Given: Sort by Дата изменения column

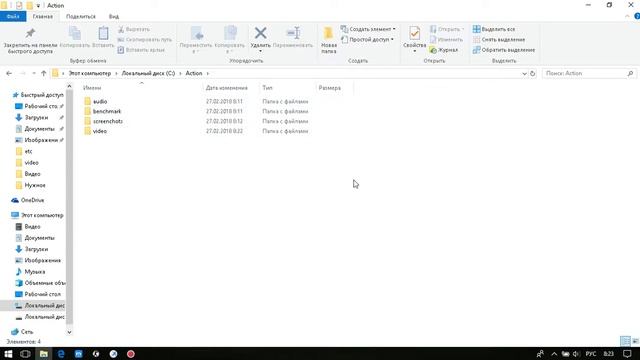Looking at the screenshot, I should point(227,88).
